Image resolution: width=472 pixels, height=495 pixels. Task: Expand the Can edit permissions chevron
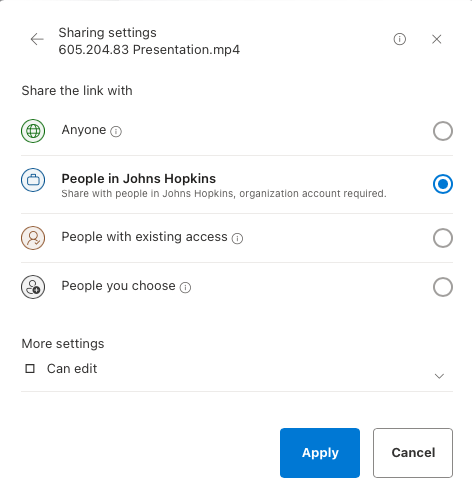(x=439, y=376)
